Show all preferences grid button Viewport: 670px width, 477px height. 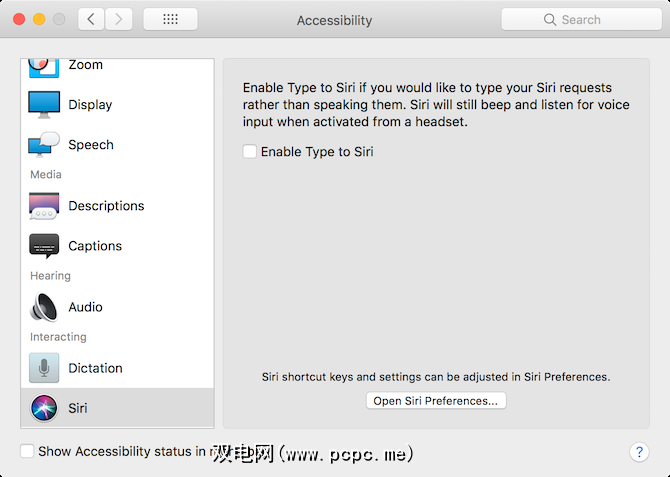[x=170, y=19]
